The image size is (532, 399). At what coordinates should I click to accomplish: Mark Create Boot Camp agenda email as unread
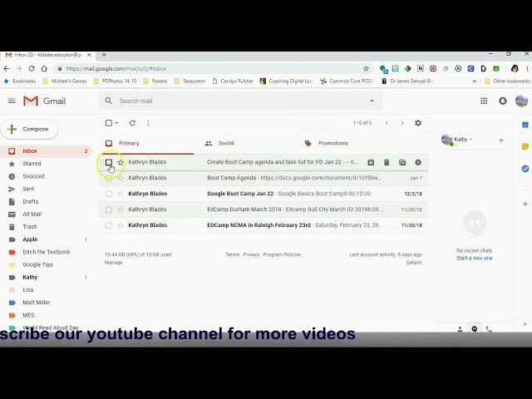[402, 162]
